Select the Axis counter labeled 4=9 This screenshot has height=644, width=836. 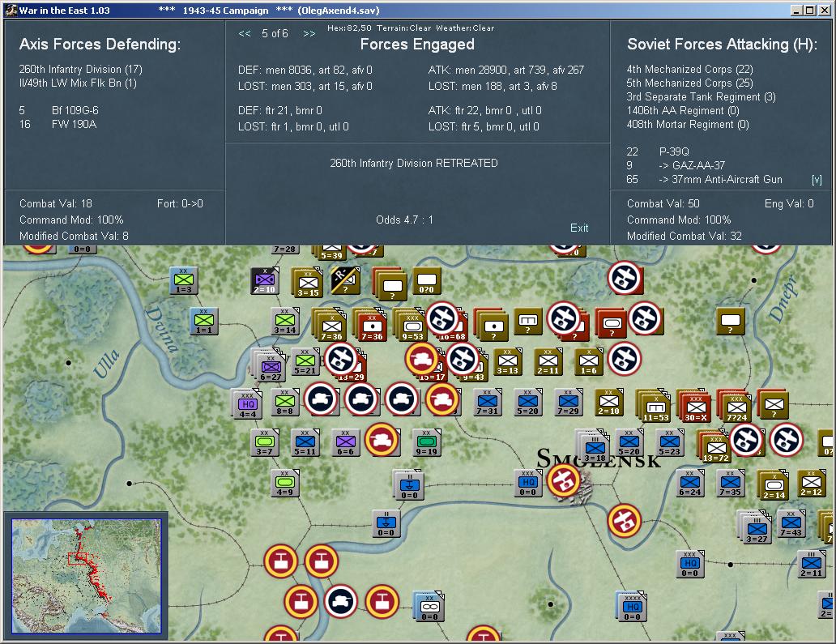click(x=284, y=484)
